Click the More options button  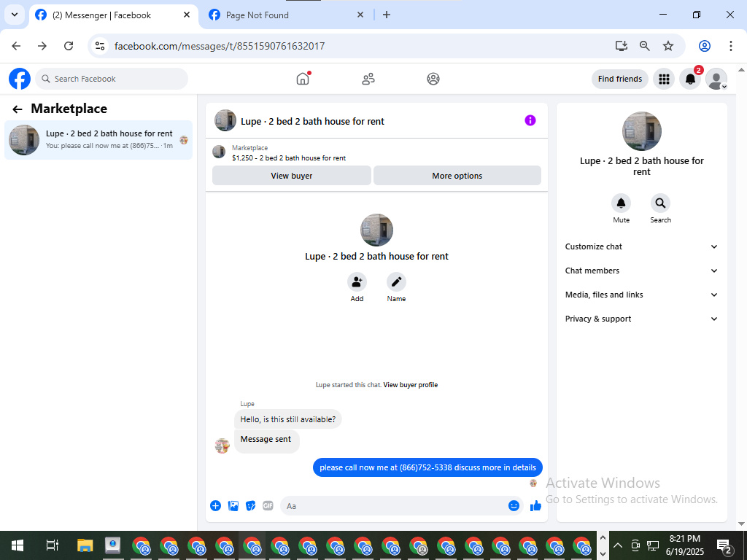(457, 176)
